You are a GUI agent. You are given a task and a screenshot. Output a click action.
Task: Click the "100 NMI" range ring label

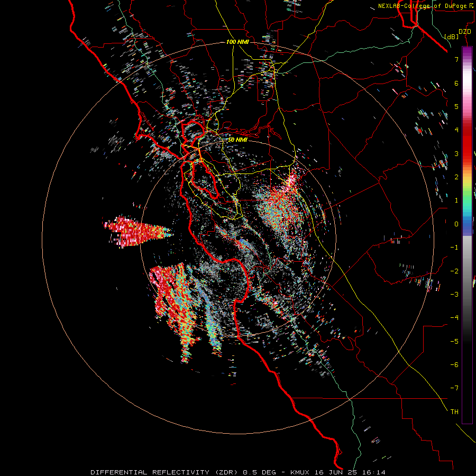tap(237, 42)
